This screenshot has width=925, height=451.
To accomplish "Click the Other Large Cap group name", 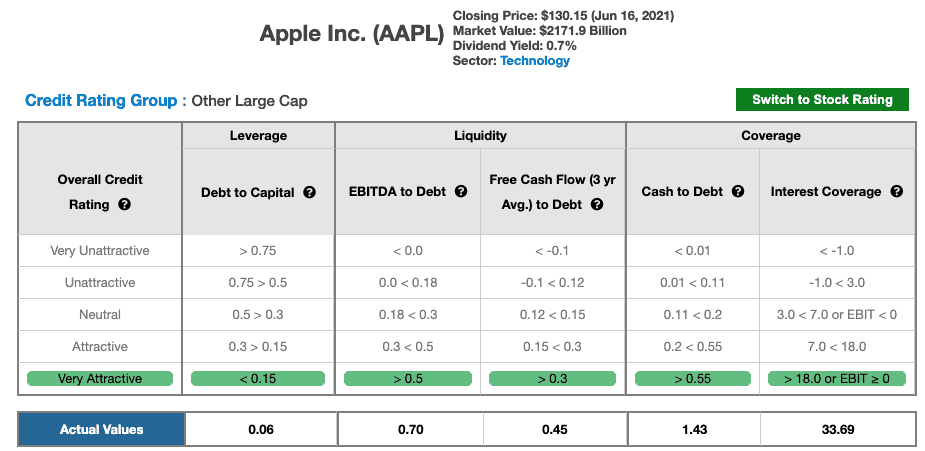I will point(250,101).
